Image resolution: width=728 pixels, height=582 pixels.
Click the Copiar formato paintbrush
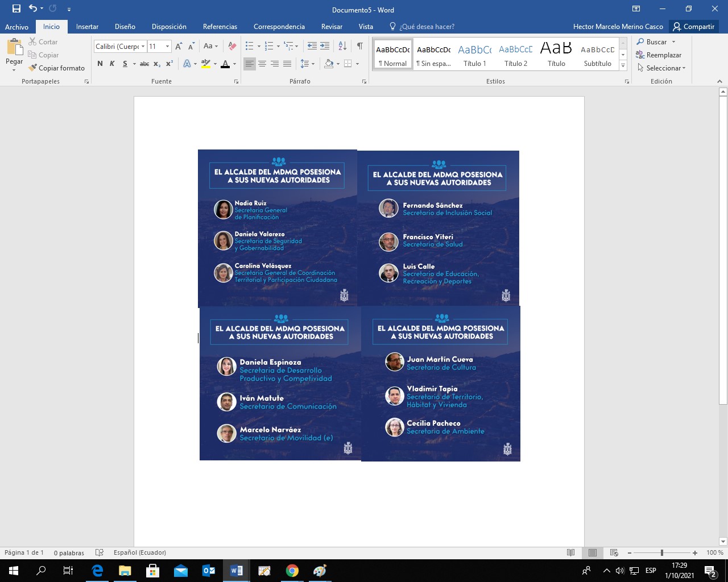click(56, 68)
